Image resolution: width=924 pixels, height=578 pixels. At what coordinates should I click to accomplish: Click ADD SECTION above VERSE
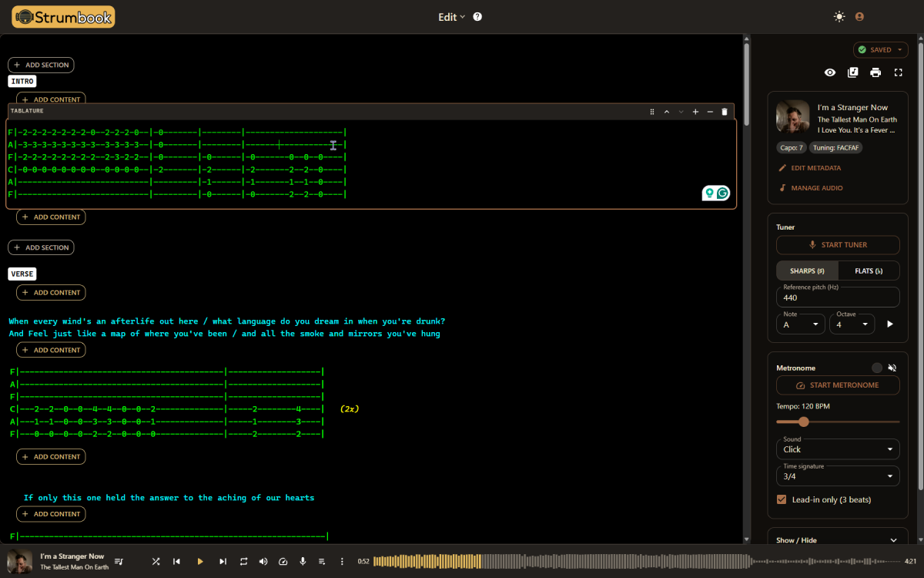coord(41,247)
